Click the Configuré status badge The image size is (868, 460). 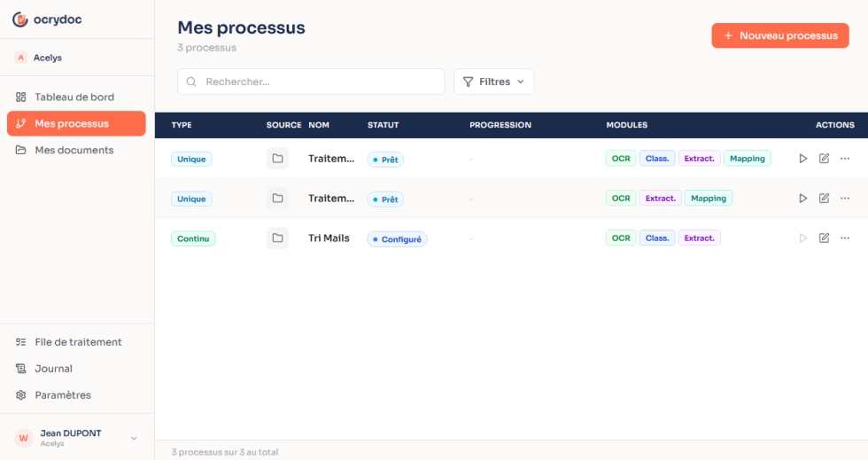click(397, 239)
